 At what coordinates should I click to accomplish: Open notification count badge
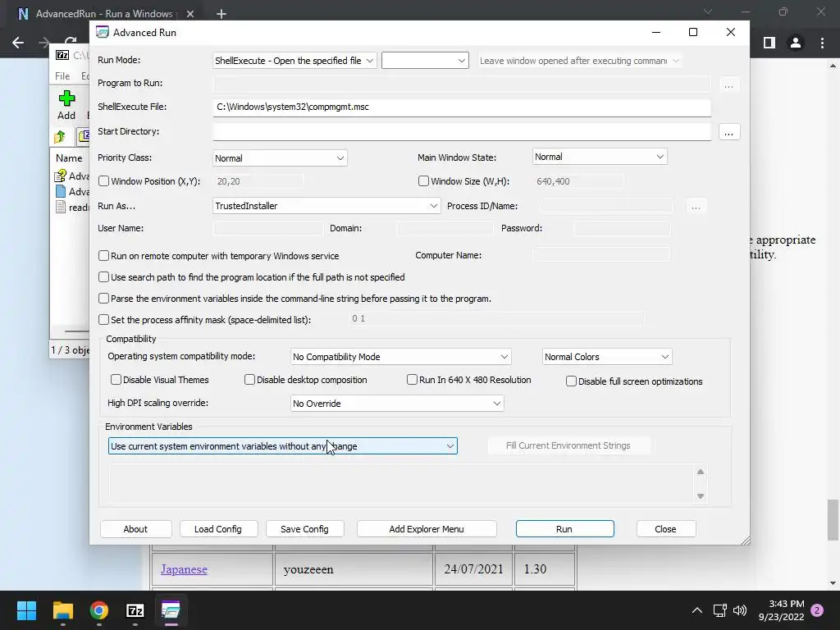(817, 610)
